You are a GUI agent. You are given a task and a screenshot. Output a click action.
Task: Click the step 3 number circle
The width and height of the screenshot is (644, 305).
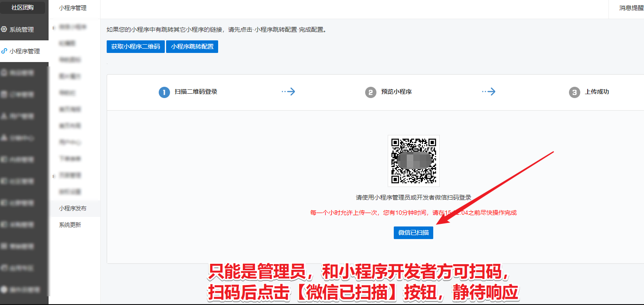point(574,92)
